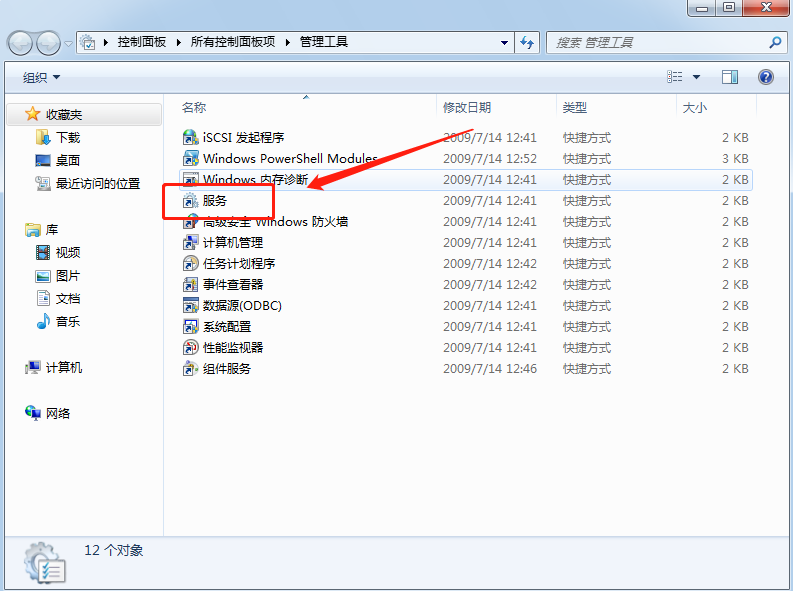Open the 组织 dropdown menu
Image resolution: width=793 pixels, height=591 pixels.
(41, 77)
